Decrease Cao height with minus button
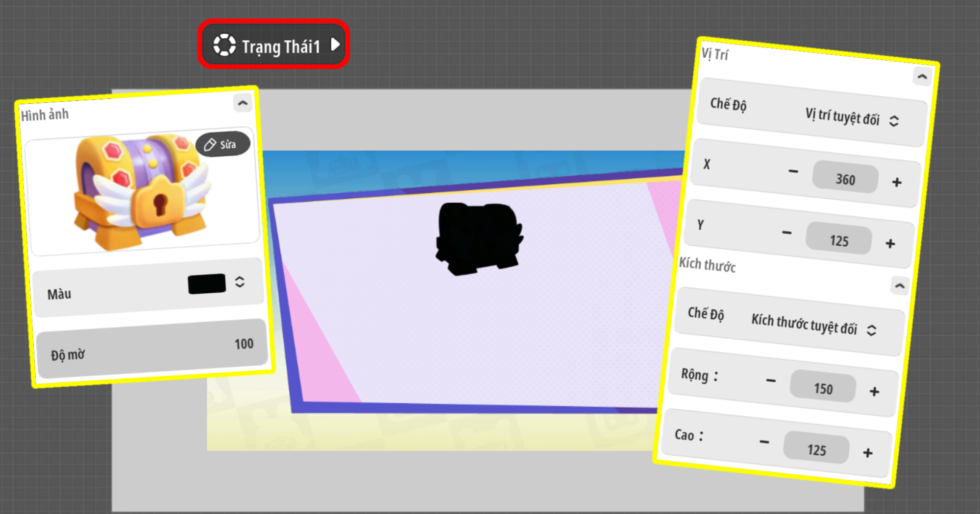This screenshot has height=514, width=980. [x=764, y=442]
